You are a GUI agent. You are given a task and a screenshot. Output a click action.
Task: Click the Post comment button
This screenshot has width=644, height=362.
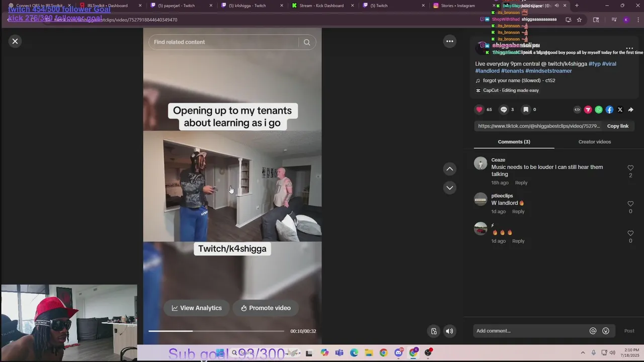(629, 331)
